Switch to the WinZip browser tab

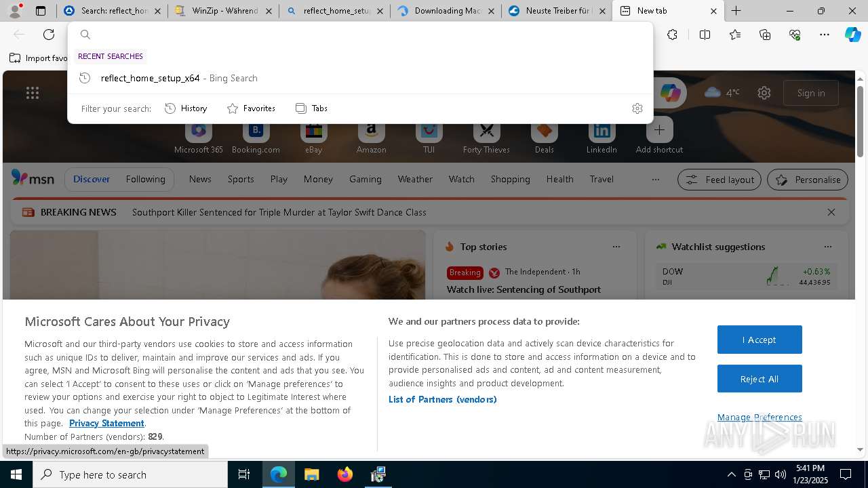[x=223, y=11]
